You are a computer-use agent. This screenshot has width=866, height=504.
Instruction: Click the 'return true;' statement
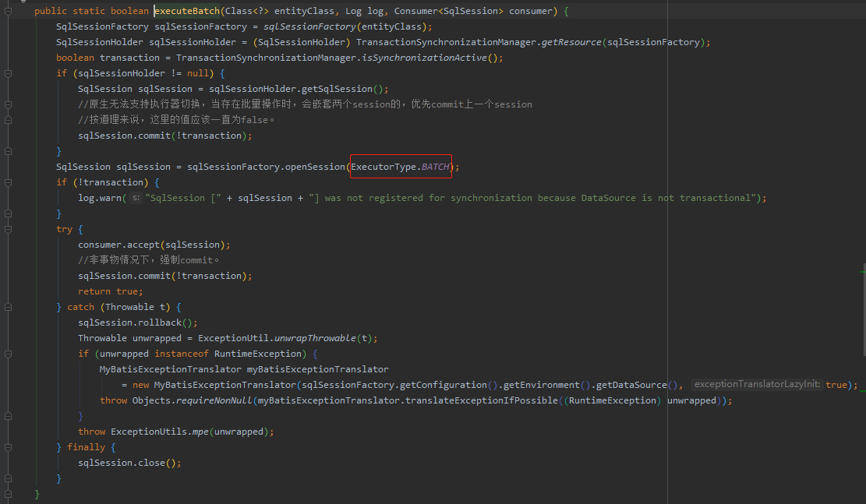[111, 291]
